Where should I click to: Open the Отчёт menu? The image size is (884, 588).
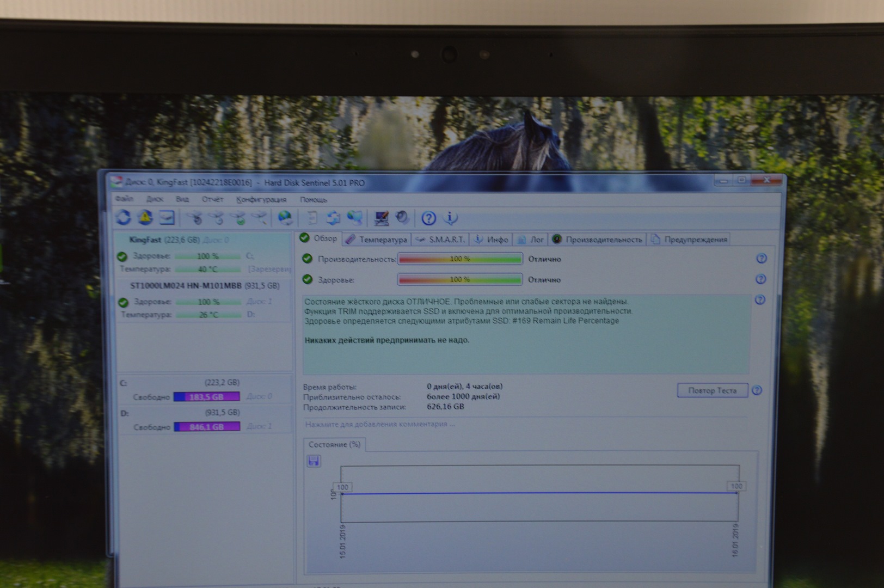[x=212, y=200]
